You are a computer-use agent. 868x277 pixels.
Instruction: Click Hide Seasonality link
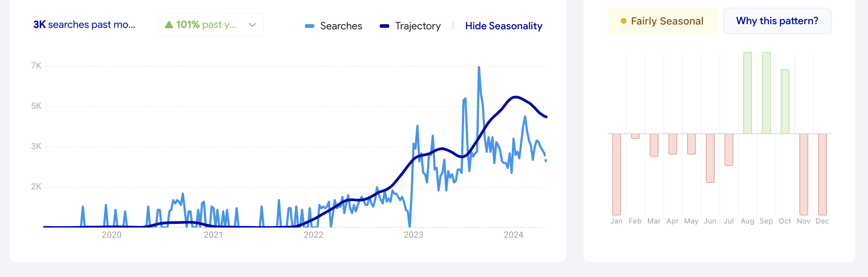click(x=503, y=26)
